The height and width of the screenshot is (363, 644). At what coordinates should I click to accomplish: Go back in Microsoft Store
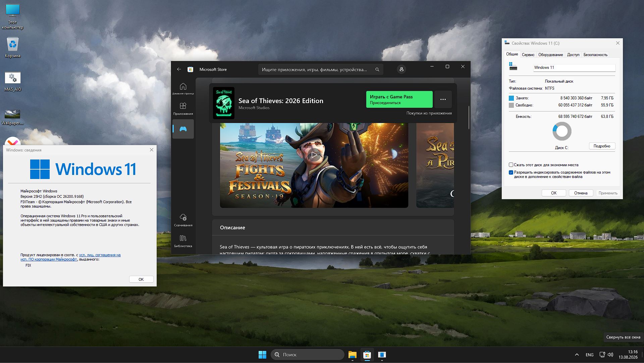179,69
